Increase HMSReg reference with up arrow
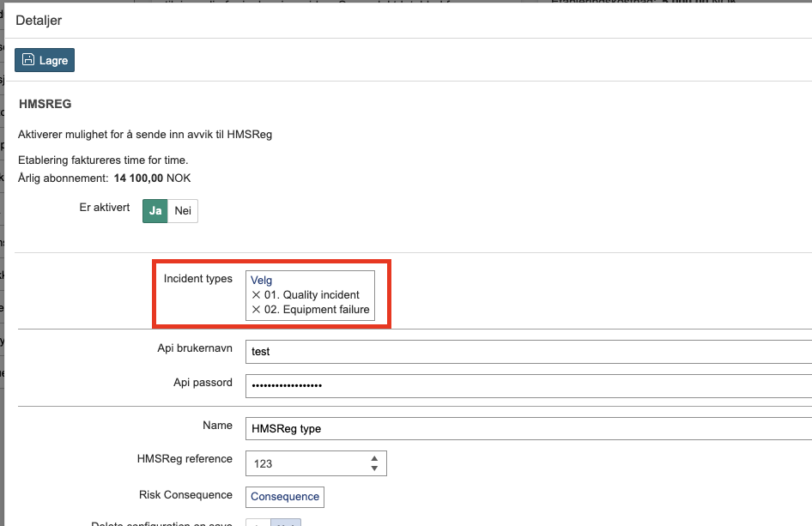This screenshot has width=812, height=526. click(374, 459)
